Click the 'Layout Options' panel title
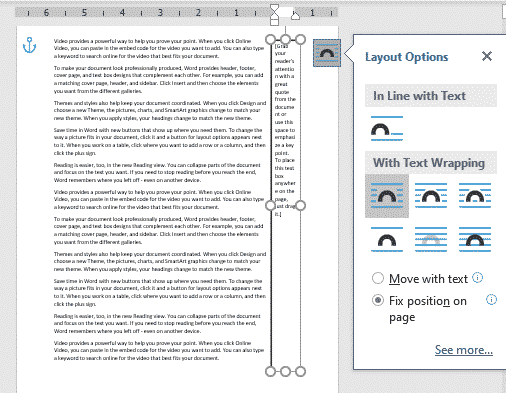 click(x=407, y=57)
